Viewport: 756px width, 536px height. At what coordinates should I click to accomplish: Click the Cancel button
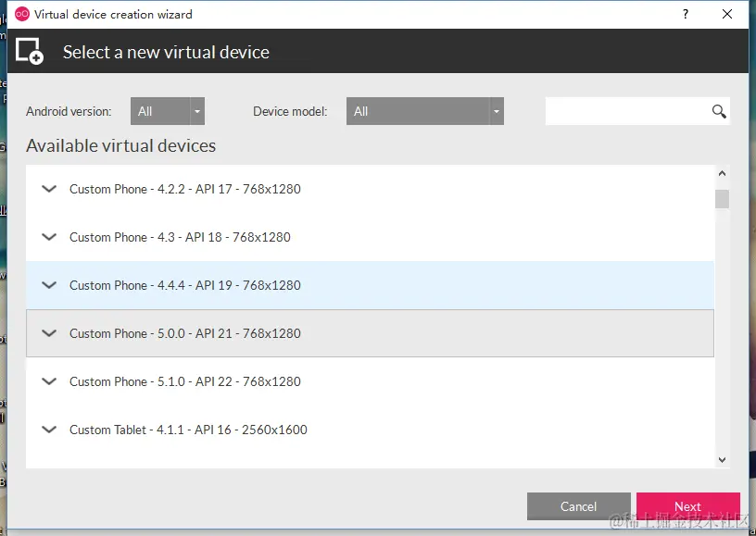(x=578, y=506)
